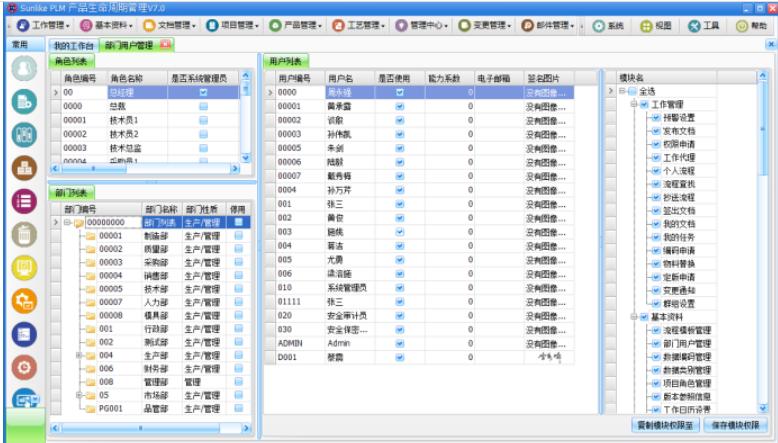Expand the 05 department node
778x443 pixels.
79,395
